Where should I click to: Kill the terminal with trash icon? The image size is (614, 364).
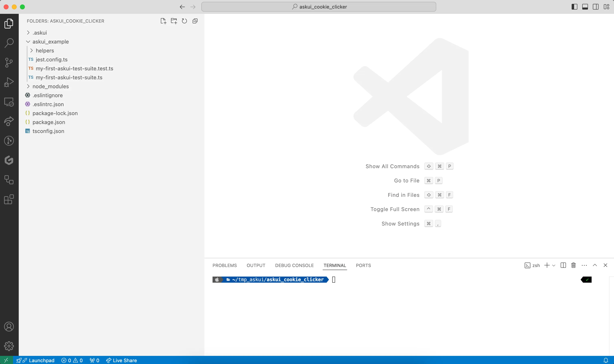(573, 265)
